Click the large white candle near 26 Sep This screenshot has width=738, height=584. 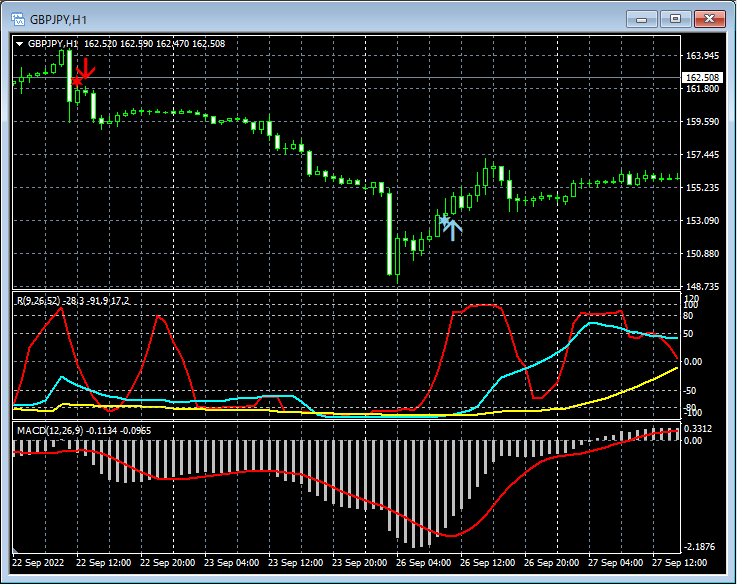click(x=391, y=233)
